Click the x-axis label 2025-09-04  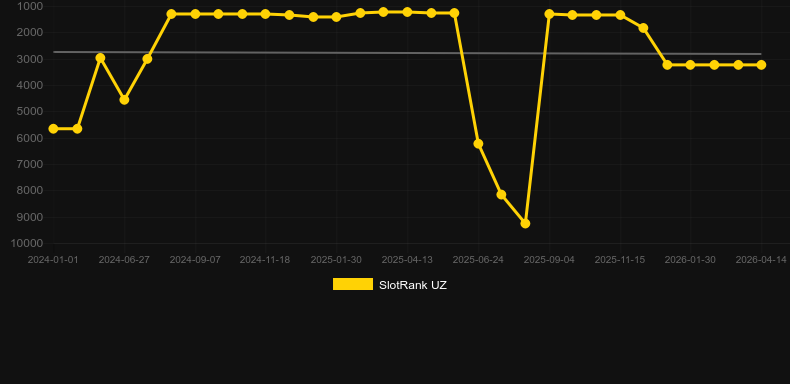(x=549, y=260)
